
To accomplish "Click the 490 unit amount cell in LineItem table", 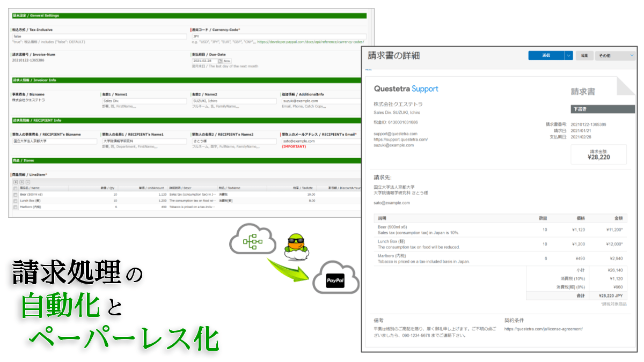I will coord(164,206).
